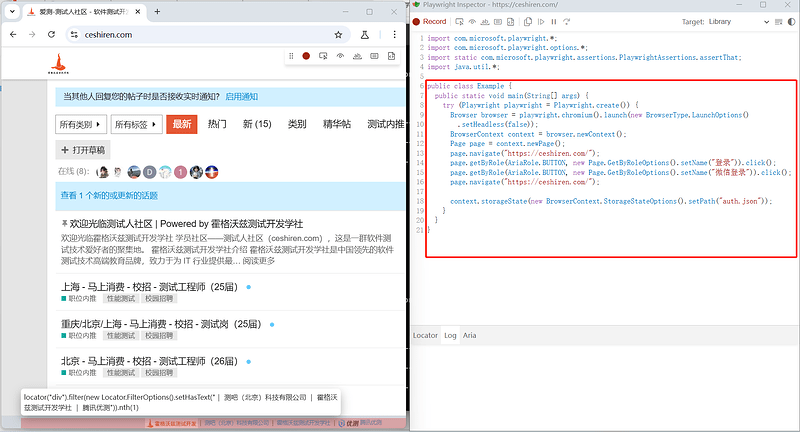Open the Target Library dropdown
This screenshot has width=800, height=432.
coord(738,21)
